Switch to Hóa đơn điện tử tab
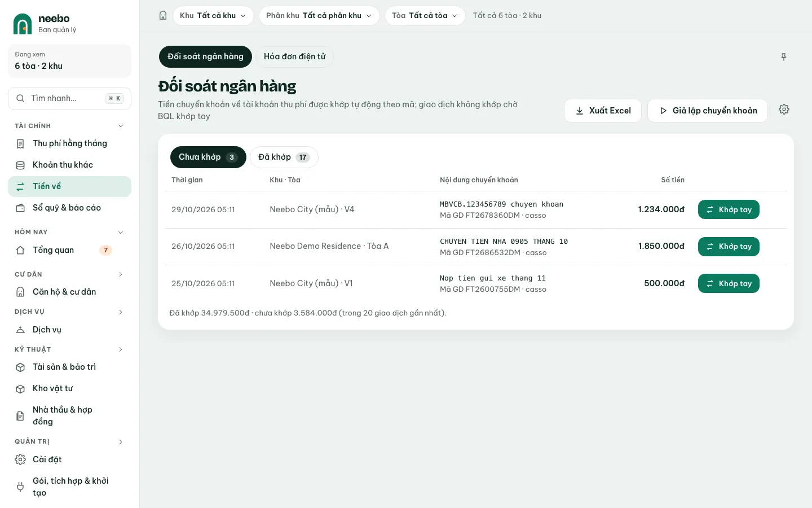Screen dimensions: 812x508 [294, 56]
